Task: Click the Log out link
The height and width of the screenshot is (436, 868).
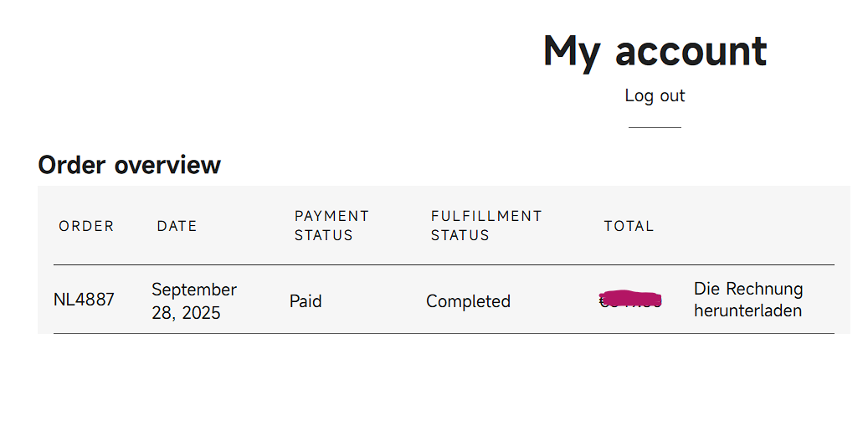Action: 655,95
